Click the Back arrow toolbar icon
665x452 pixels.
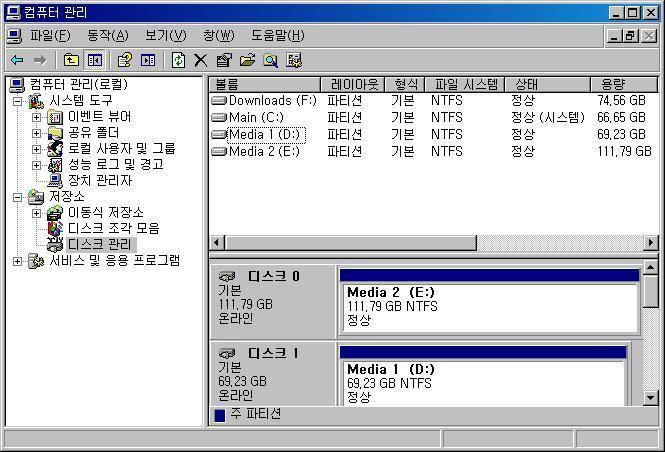(17, 60)
